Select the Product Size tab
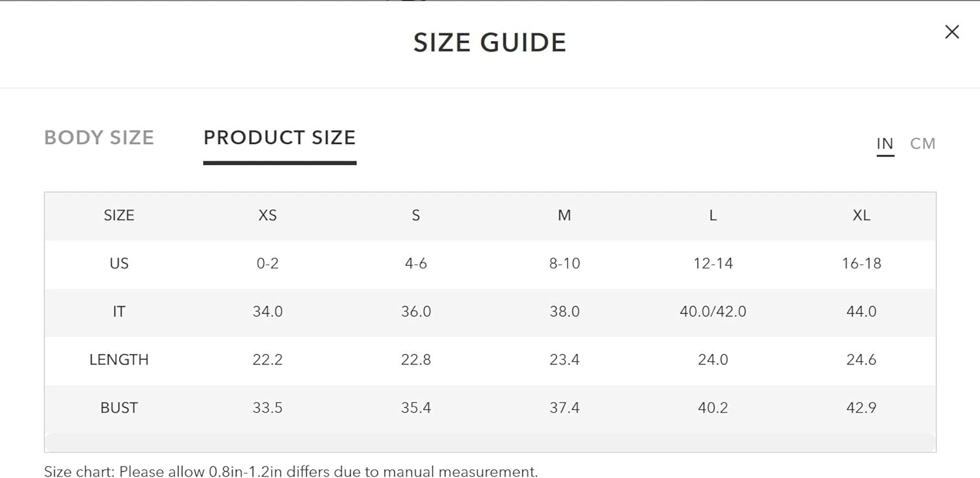 pyautogui.click(x=280, y=138)
